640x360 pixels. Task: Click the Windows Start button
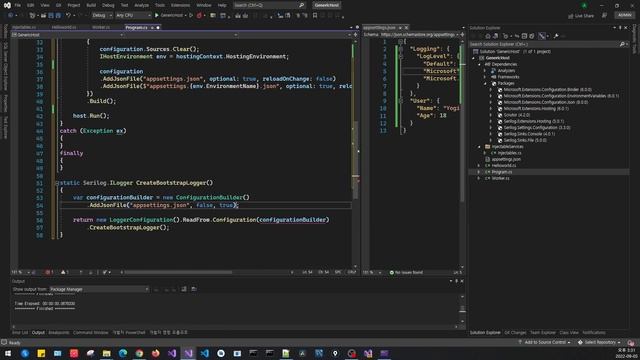tap(8, 353)
